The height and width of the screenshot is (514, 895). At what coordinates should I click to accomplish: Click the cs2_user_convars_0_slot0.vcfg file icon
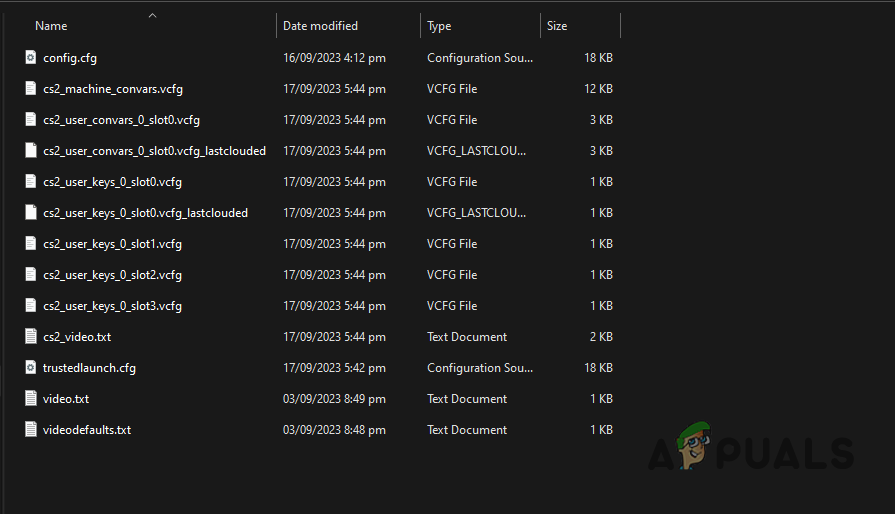coord(31,119)
